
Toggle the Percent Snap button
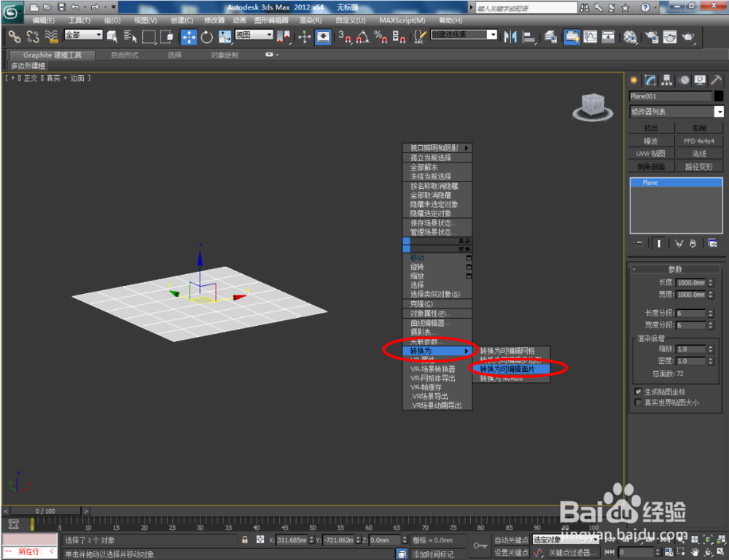point(381,36)
